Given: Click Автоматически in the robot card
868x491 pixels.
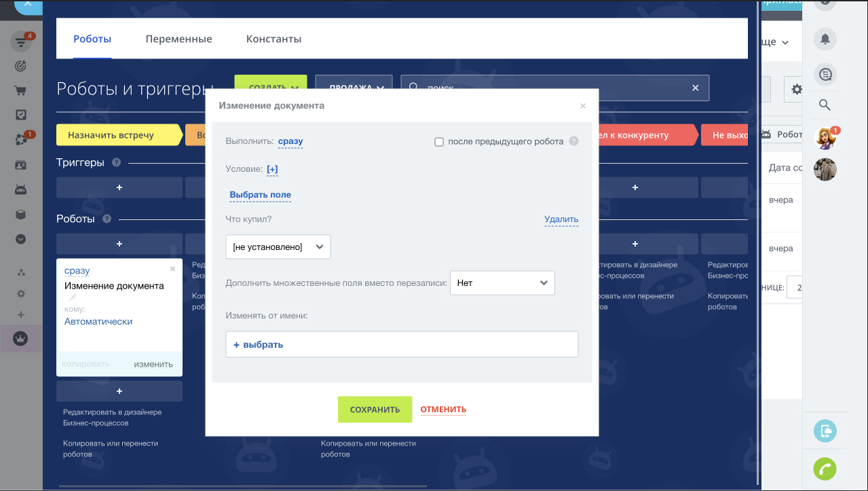Looking at the screenshot, I should click(x=98, y=321).
